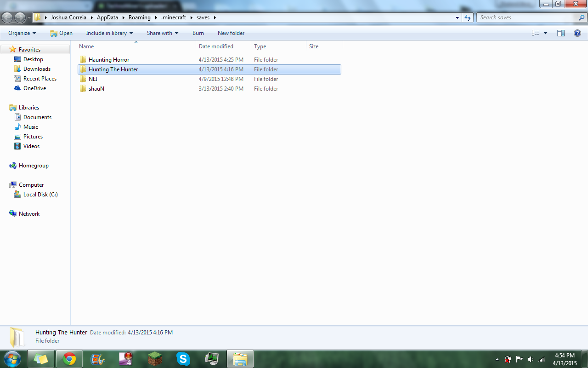Open the Pictures library
This screenshot has height=368, width=588.
pyautogui.click(x=33, y=137)
